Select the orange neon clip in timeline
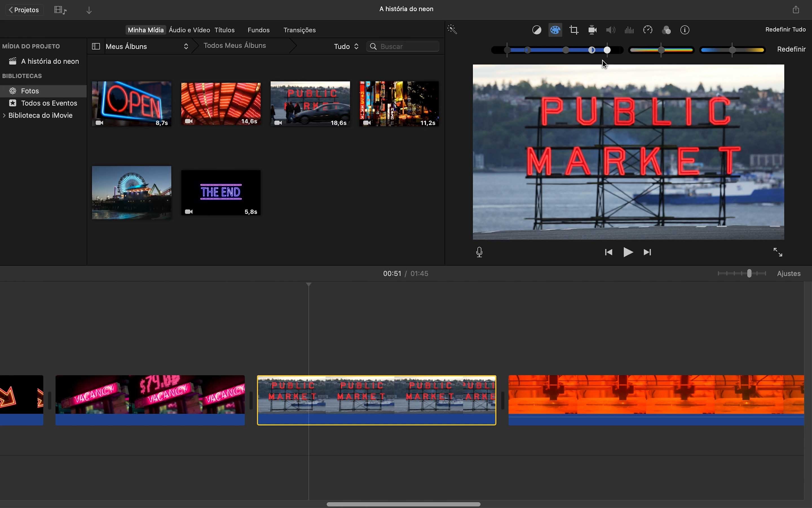Image resolution: width=812 pixels, height=508 pixels. coord(656,400)
